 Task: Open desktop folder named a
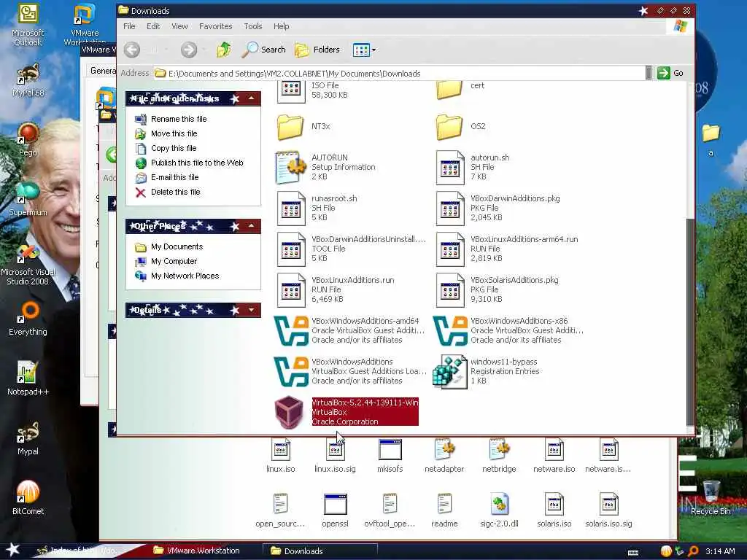(711, 140)
